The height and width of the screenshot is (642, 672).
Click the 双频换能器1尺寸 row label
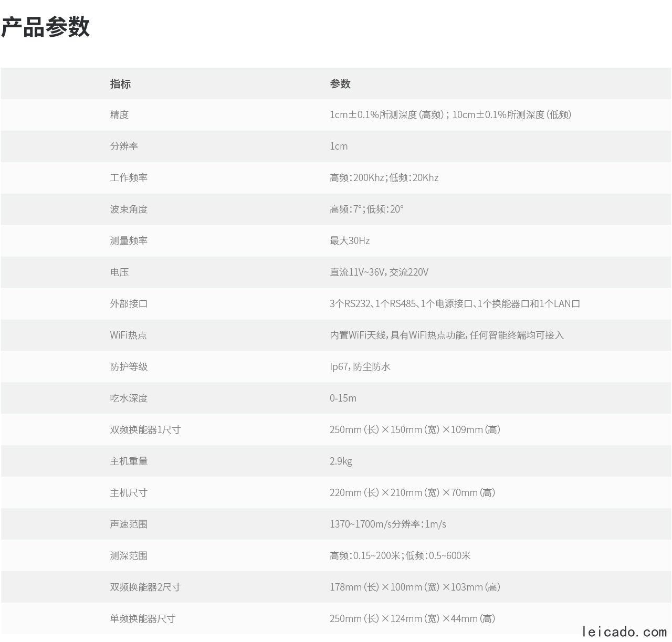point(145,430)
